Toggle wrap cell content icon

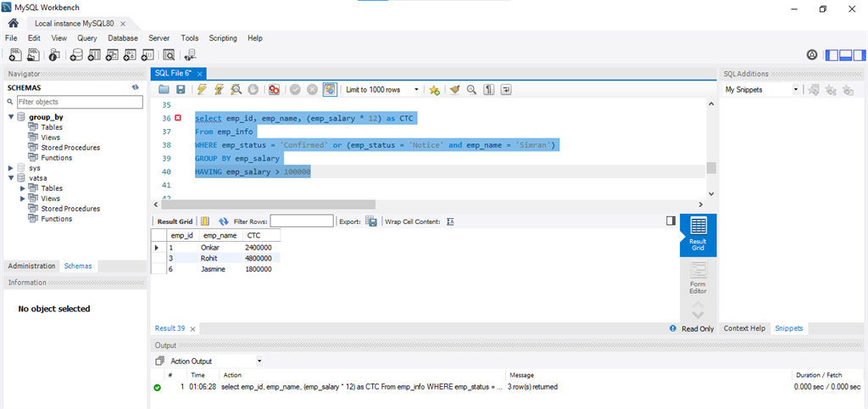click(451, 221)
